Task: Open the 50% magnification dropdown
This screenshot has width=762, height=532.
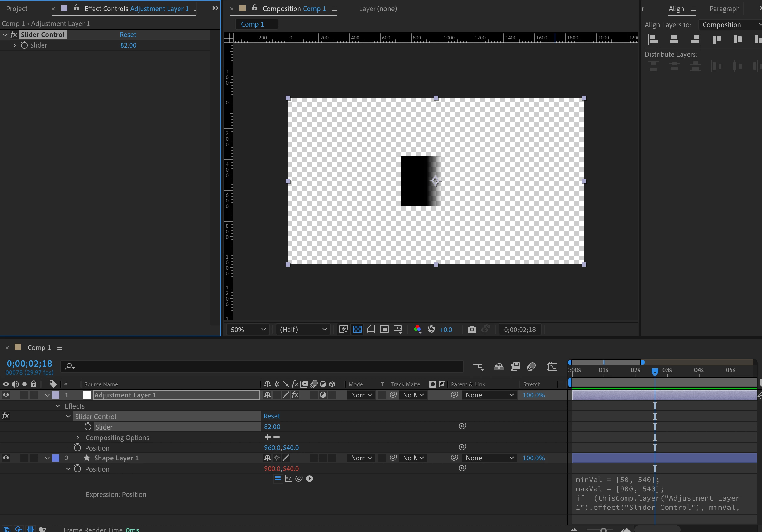Action: [248, 330]
